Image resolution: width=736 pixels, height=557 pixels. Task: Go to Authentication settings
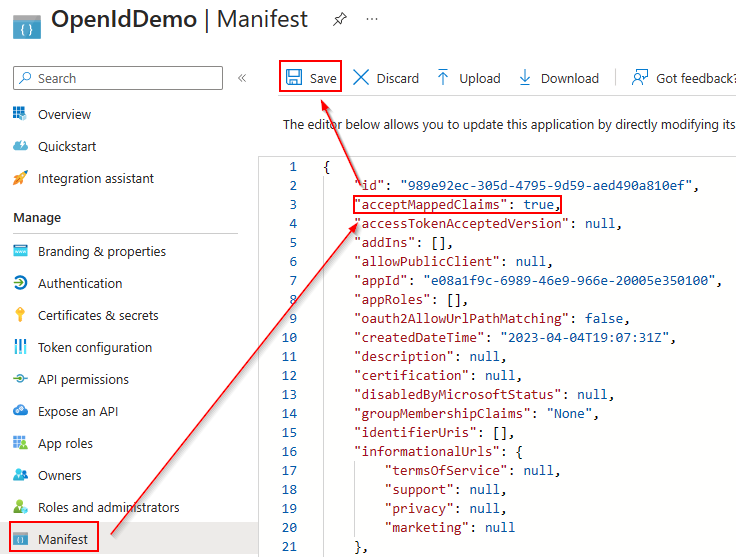pyautogui.click(x=80, y=283)
